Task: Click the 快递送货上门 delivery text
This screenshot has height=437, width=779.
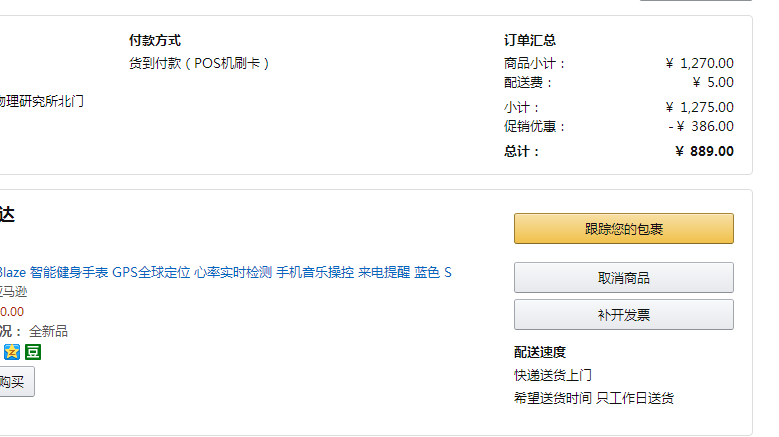Action: [552, 375]
